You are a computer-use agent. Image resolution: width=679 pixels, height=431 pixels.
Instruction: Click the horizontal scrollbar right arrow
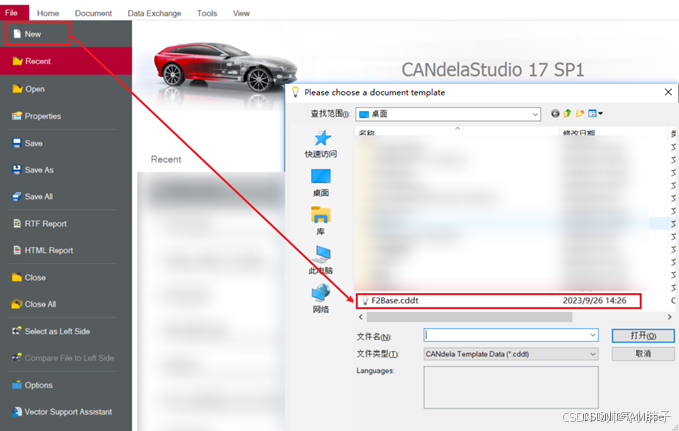click(669, 317)
